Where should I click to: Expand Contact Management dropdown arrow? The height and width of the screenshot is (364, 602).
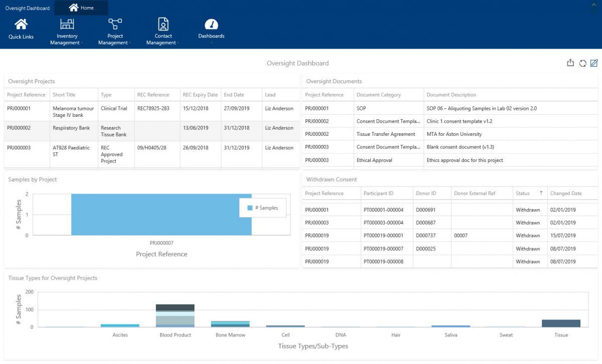coord(178,43)
